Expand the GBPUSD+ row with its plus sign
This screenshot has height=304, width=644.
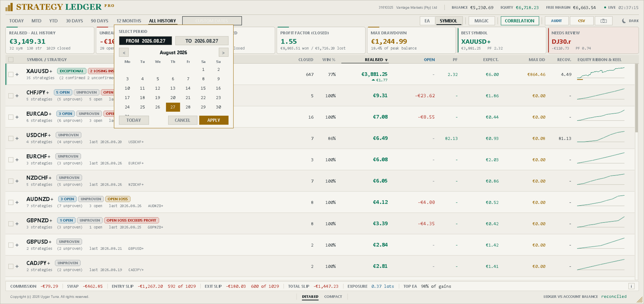click(x=17, y=245)
